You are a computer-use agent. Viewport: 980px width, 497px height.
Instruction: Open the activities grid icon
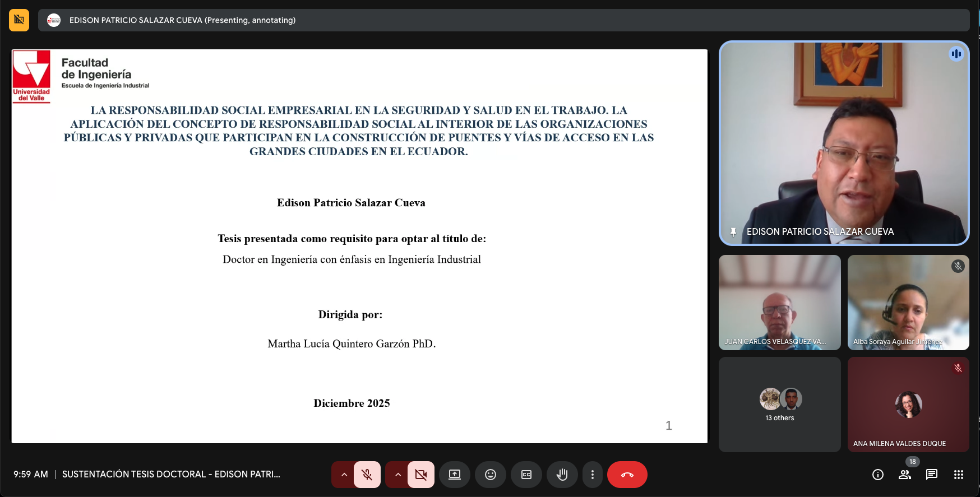click(959, 475)
